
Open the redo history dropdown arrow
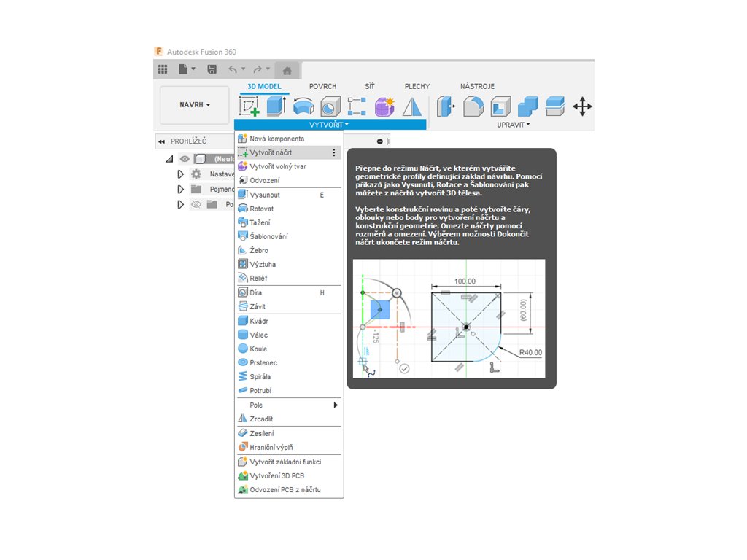click(x=268, y=69)
